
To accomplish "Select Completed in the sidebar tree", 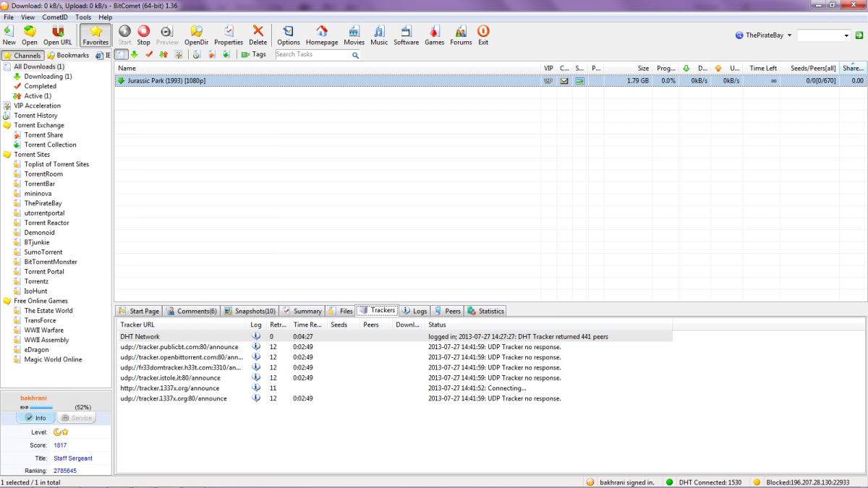I will pyautogui.click(x=40, y=86).
